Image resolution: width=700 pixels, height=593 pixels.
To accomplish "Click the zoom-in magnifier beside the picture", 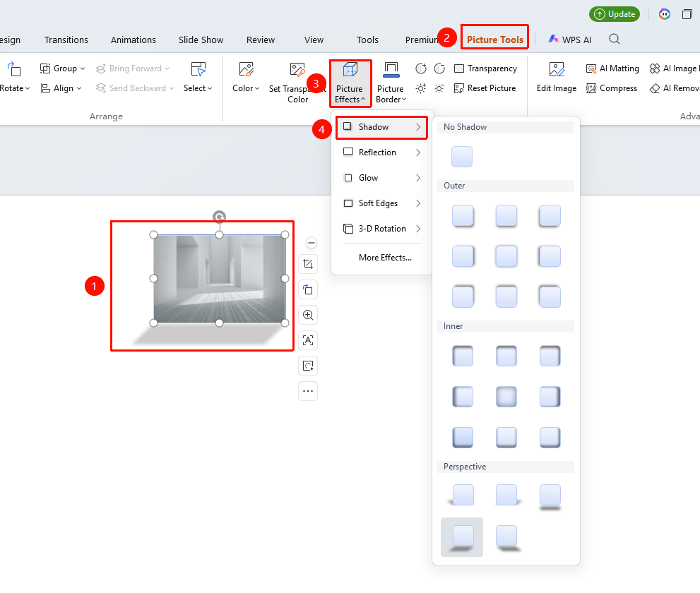I will [x=308, y=315].
